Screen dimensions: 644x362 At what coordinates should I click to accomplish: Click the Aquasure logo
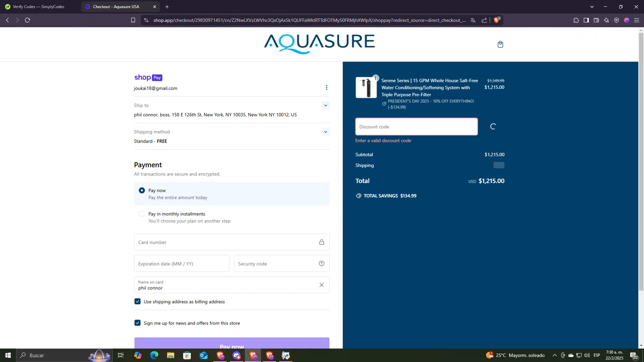(x=319, y=44)
